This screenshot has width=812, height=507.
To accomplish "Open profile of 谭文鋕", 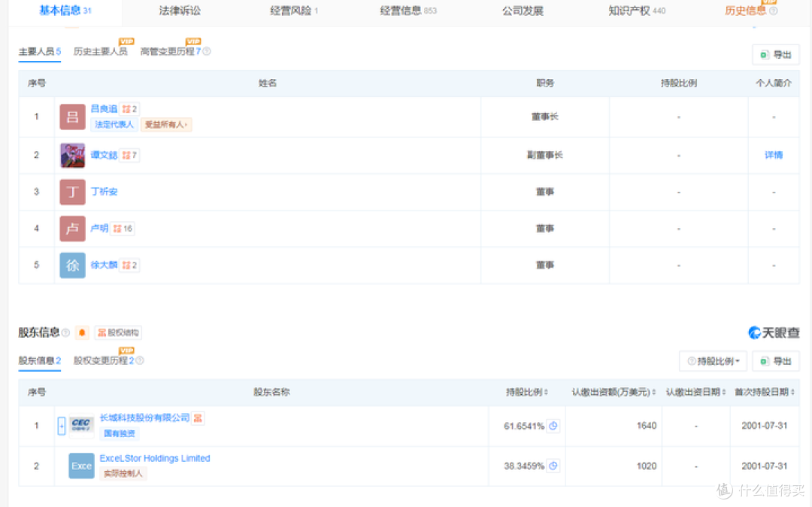I will point(104,155).
